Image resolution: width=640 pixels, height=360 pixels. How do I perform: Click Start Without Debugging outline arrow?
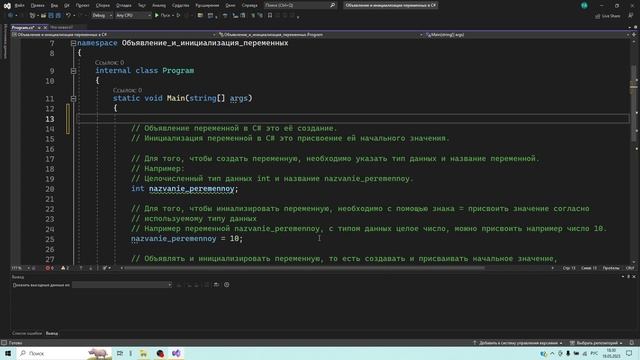pyautogui.click(x=178, y=16)
